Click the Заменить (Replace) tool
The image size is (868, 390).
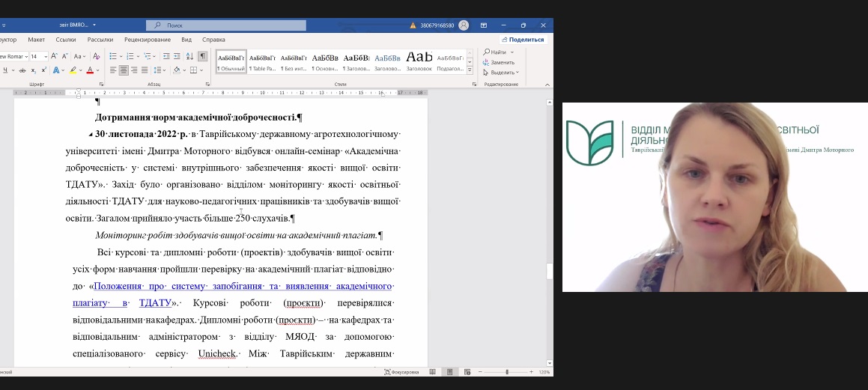coord(502,62)
